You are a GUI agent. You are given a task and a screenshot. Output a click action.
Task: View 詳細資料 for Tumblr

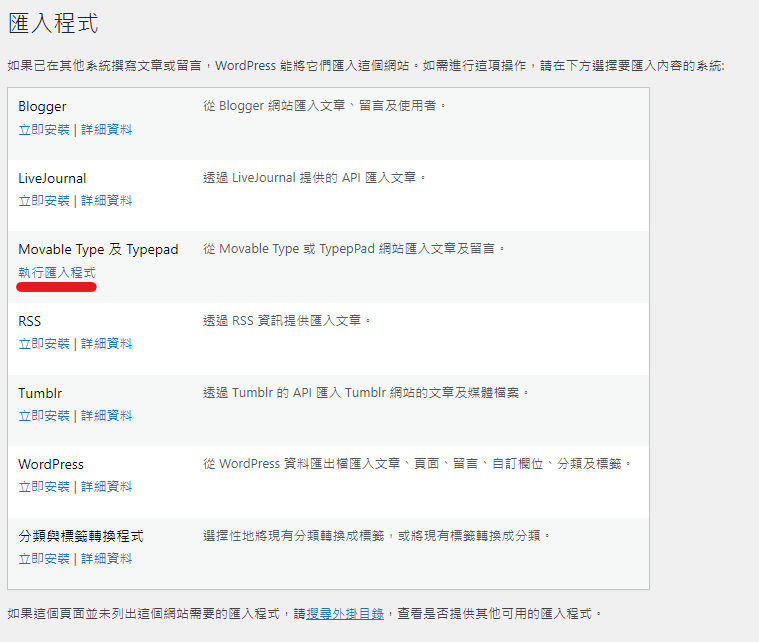tap(106, 416)
